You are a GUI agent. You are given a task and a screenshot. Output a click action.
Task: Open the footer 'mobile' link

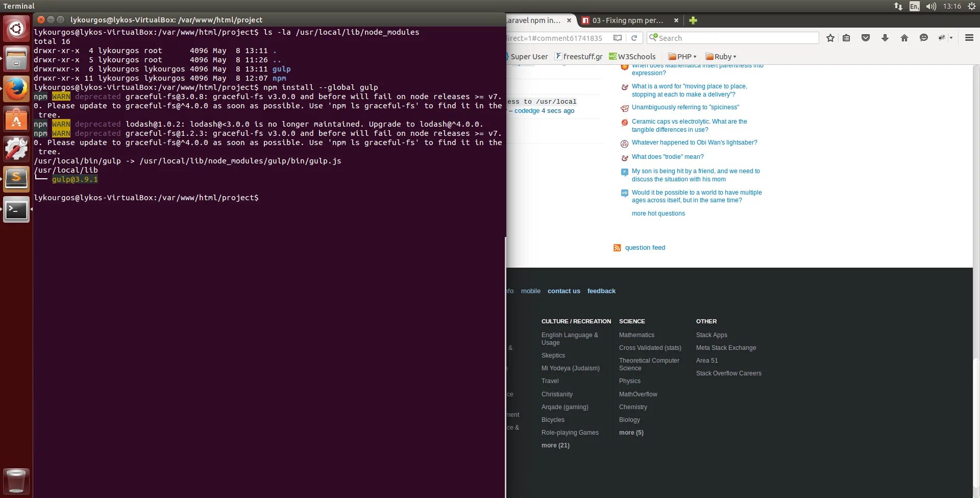[530, 291]
